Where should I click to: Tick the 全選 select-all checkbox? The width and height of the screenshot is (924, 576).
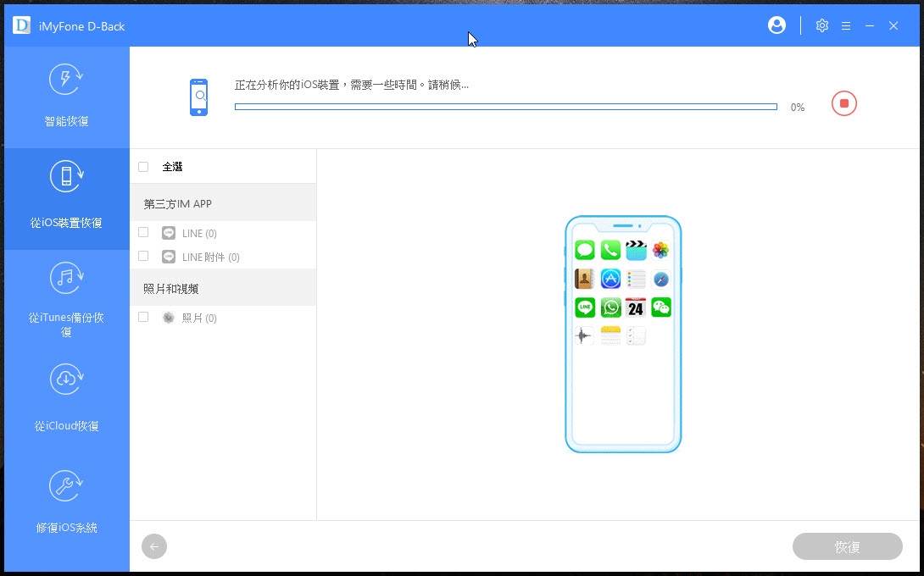coord(143,167)
